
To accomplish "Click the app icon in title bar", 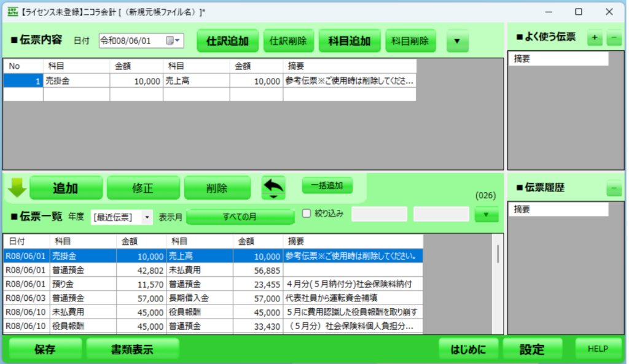I will pyautogui.click(x=13, y=12).
